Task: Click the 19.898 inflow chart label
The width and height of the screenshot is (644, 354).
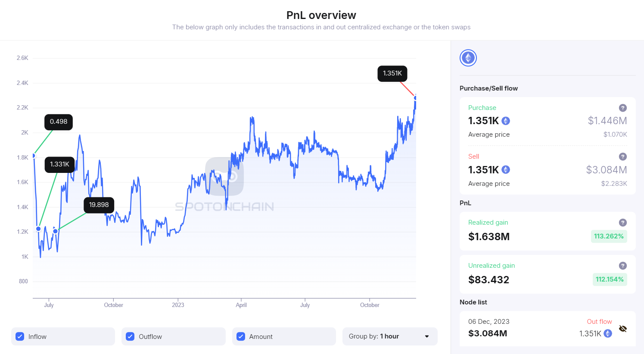Action: coord(99,205)
